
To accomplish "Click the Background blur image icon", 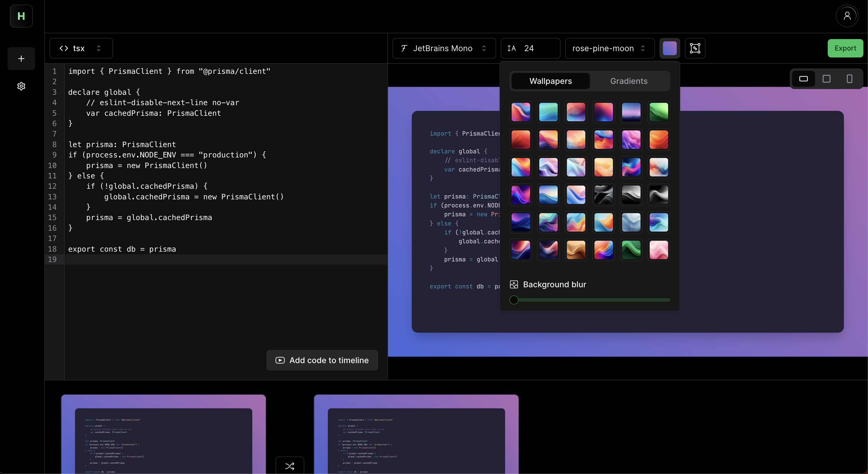I will (x=514, y=284).
